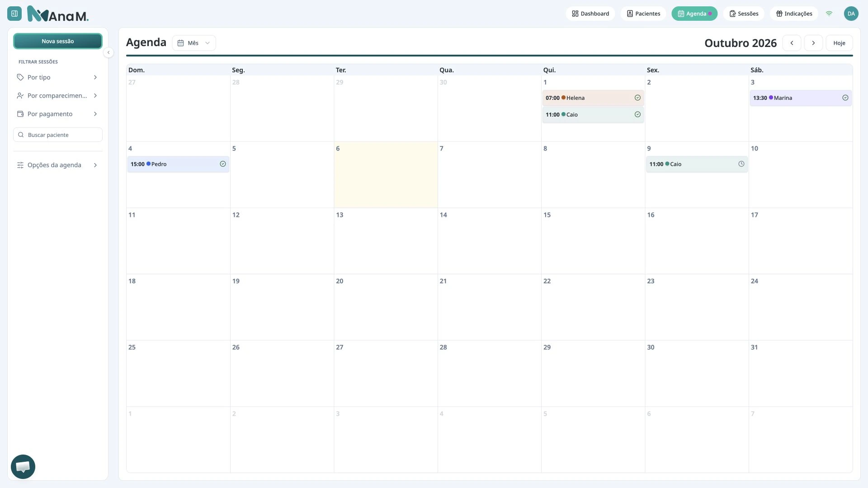Switch to the Pacientes tab

pyautogui.click(x=643, y=14)
